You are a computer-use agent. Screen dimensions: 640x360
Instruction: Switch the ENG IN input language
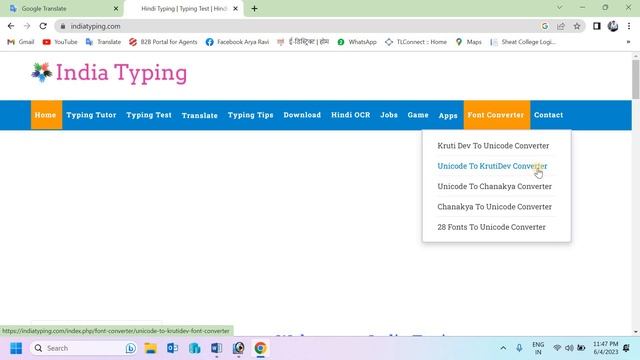pos(538,348)
